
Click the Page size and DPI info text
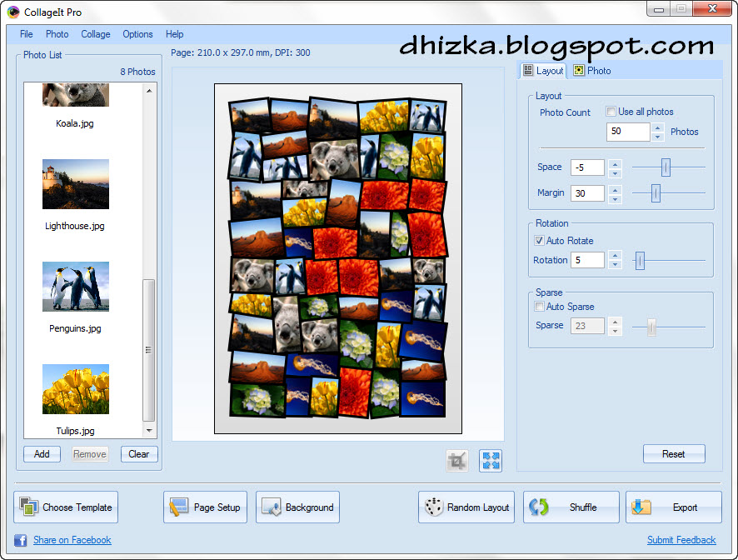[241, 52]
